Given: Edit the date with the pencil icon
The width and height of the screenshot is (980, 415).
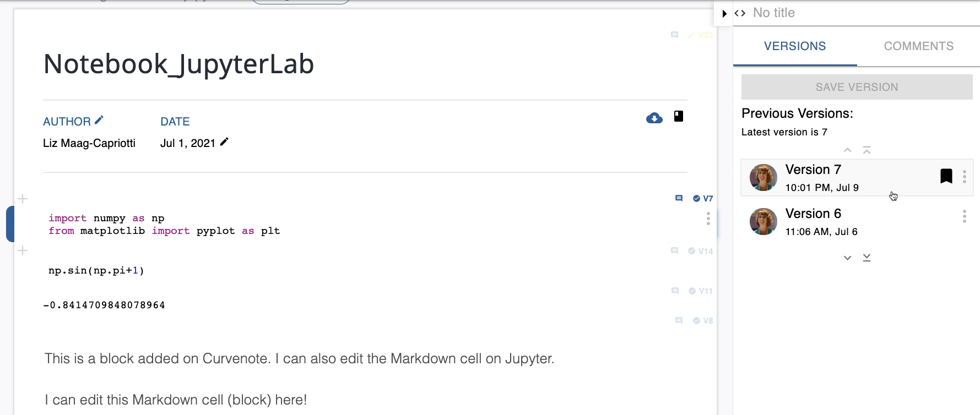Looking at the screenshot, I should [x=224, y=142].
